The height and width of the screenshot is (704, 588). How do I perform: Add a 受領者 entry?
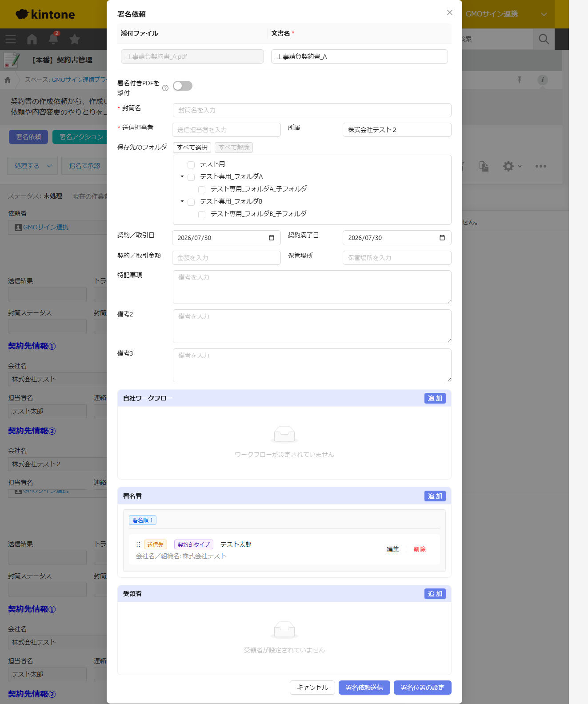tap(435, 594)
